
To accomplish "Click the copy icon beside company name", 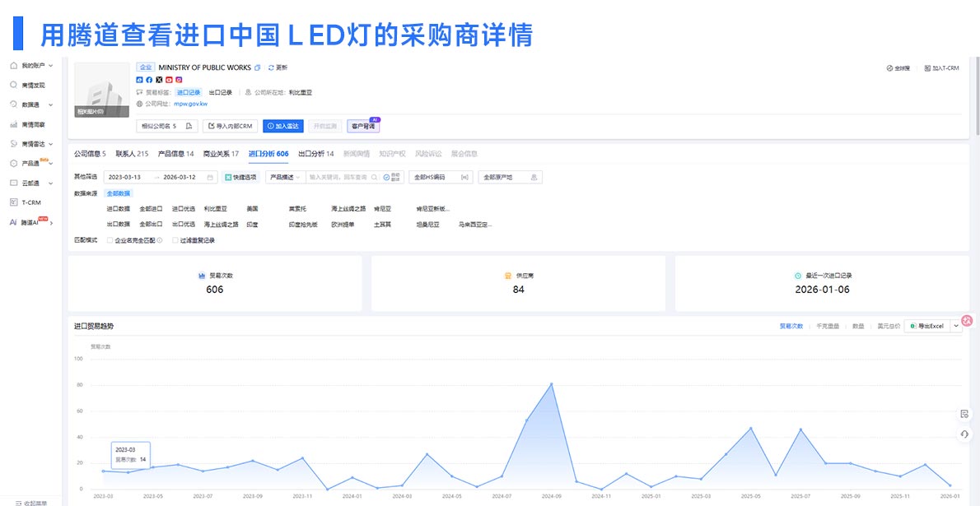I will (257, 68).
